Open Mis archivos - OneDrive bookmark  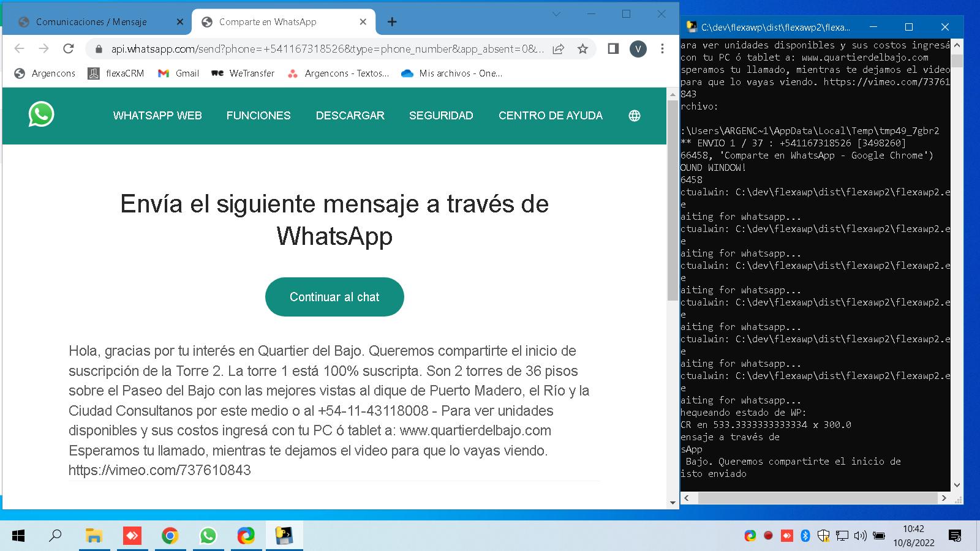[451, 73]
